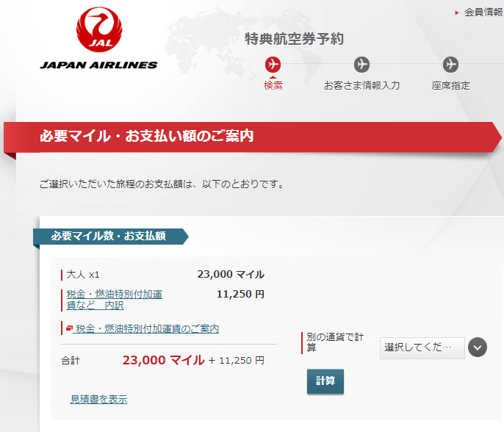Click the 計算 button
This screenshot has width=504, height=432.
click(x=325, y=381)
